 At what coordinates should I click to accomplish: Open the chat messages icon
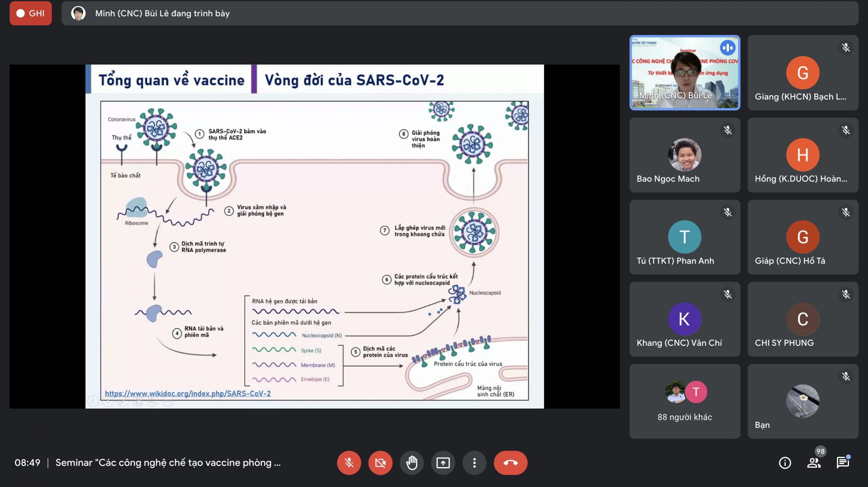(843, 463)
